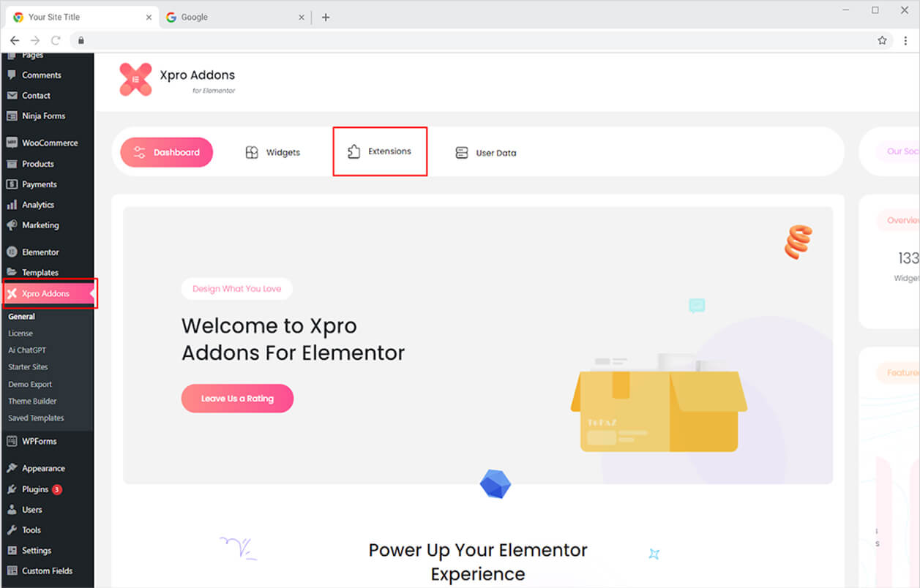Open WooCommerce in the sidebar
The image size is (920, 588).
tap(49, 143)
